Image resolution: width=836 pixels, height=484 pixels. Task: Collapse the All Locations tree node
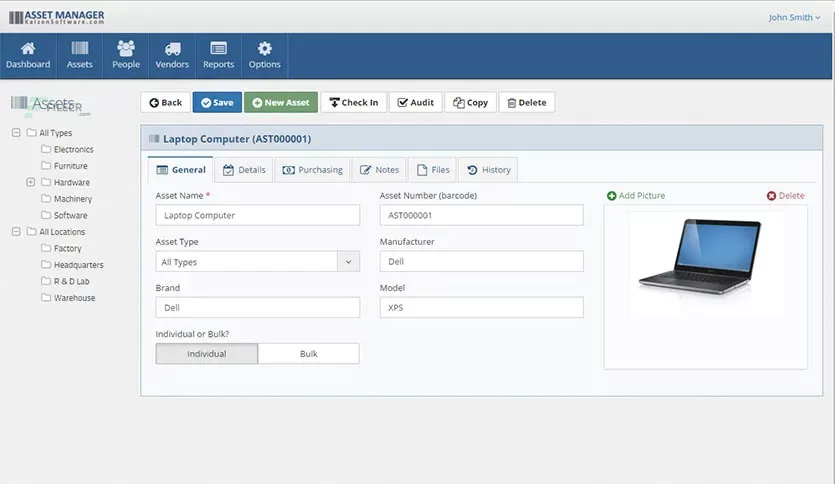[16, 231]
